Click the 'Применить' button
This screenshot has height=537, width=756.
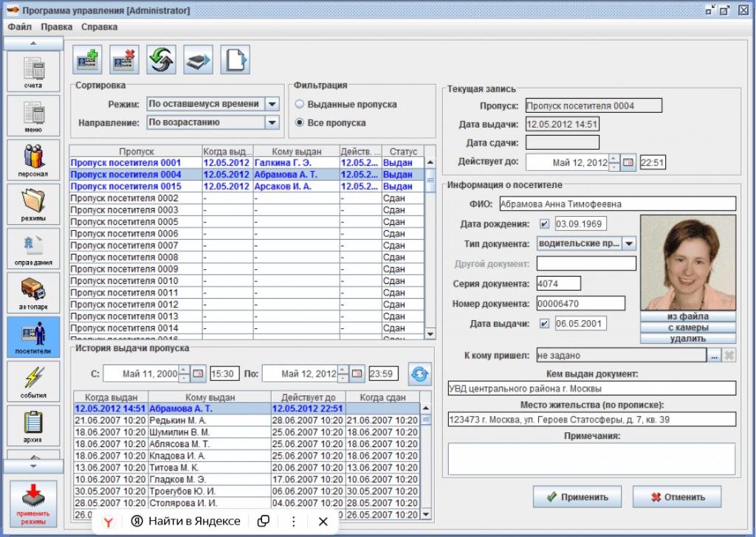(x=577, y=497)
